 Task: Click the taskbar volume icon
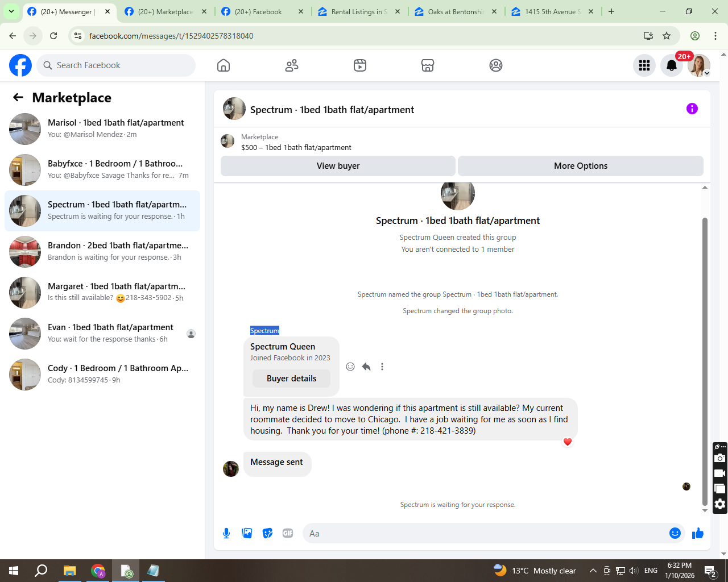tap(634, 571)
